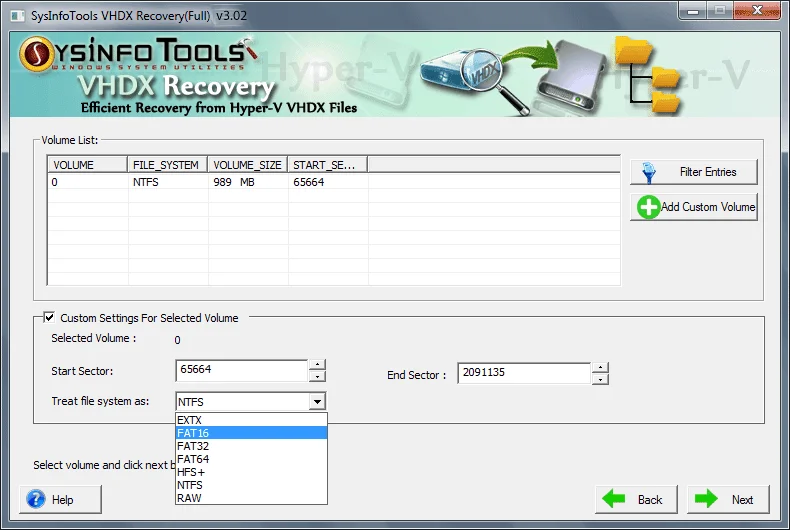Click the funnel icon on Filter Entries

pyautogui.click(x=648, y=172)
